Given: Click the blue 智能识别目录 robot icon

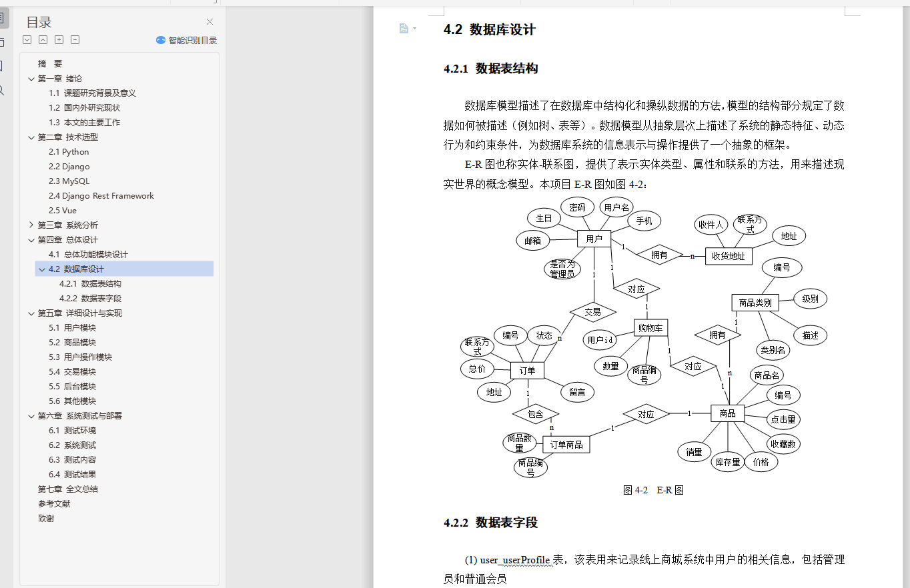Looking at the screenshot, I should click(161, 40).
